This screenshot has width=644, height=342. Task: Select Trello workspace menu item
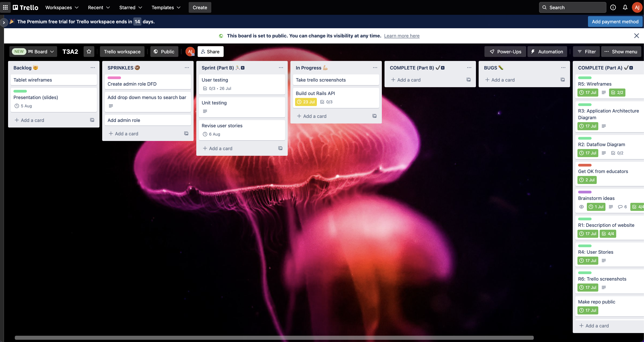[122, 52]
